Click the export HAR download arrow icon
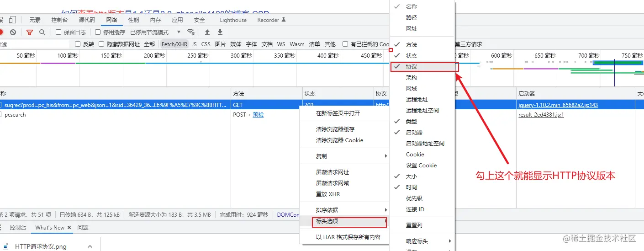The width and height of the screenshot is (644, 251). click(x=220, y=32)
